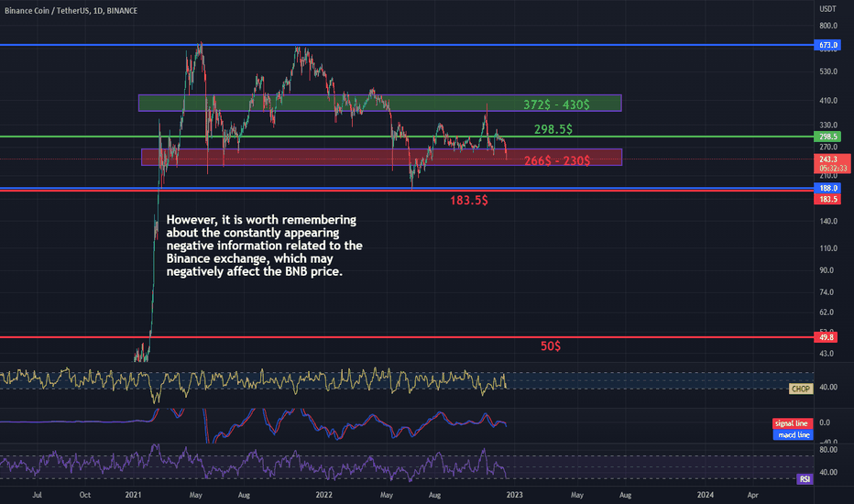Click the 2023 date label on time axis

pyautogui.click(x=514, y=495)
